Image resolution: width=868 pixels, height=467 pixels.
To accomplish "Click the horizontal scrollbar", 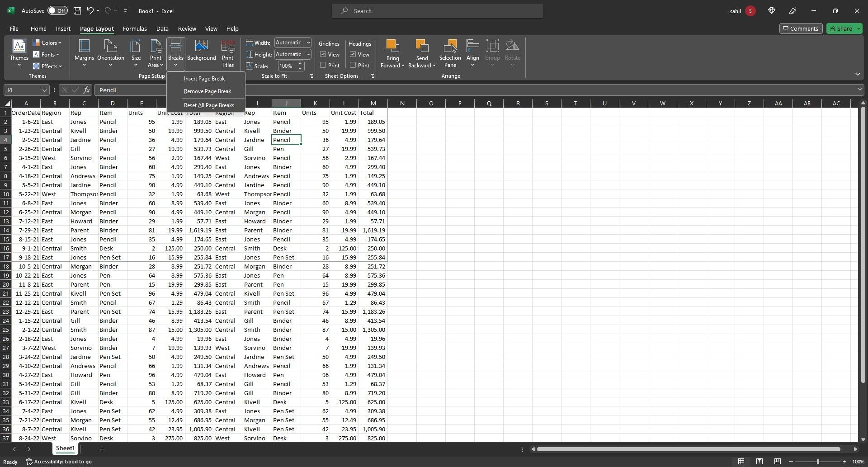I will pyautogui.click(x=689, y=449).
